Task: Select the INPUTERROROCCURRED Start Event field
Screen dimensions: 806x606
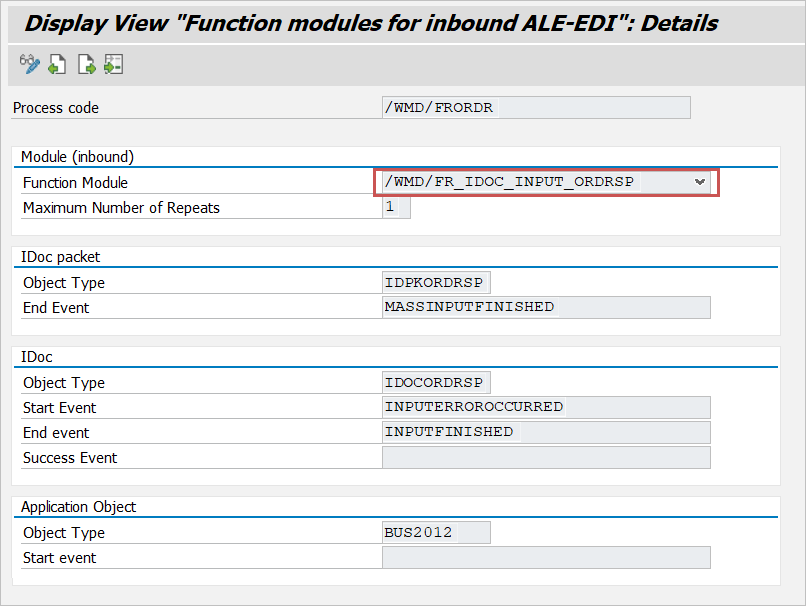Action: click(x=545, y=407)
